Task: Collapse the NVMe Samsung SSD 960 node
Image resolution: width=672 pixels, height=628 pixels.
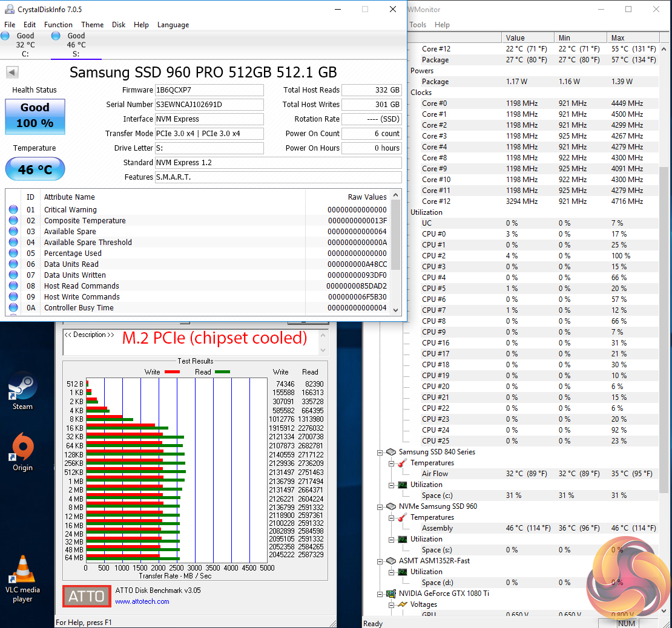Action: pos(380,507)
